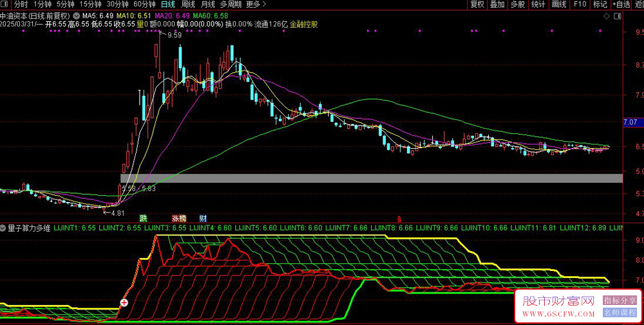Click the 指标分享 link in banner

pyautogui.click(x=620, y=301)
